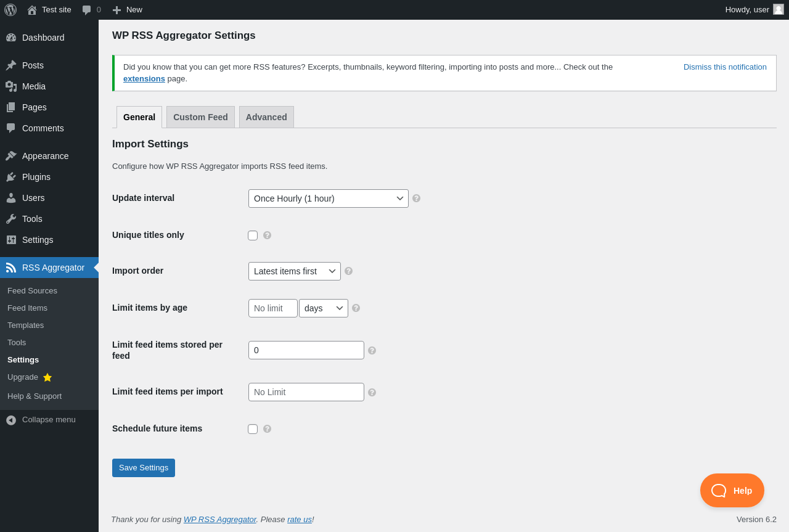Click the Comments bubble icon in sidebar

(x=11, y=128)
